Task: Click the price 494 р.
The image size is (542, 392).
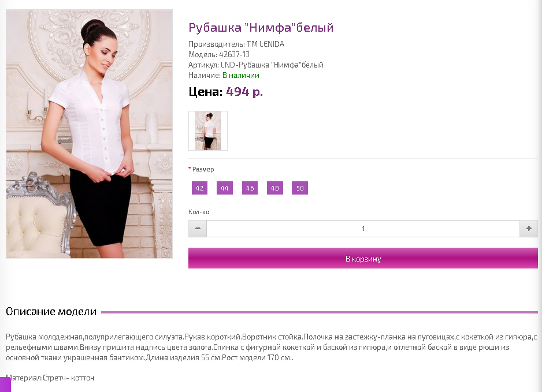Action: 244,92
